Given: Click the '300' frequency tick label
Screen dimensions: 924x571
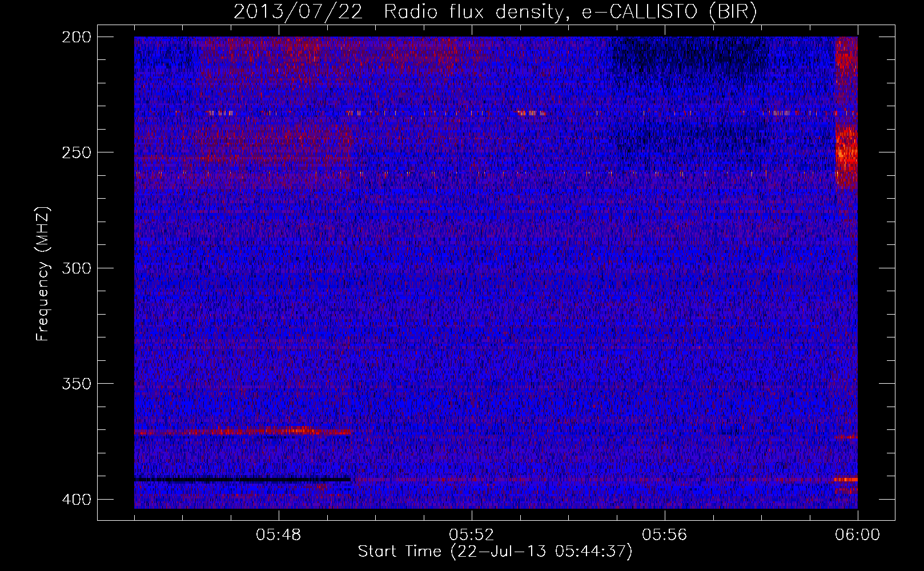Looking at the screenshot, I should click(76, 268).
